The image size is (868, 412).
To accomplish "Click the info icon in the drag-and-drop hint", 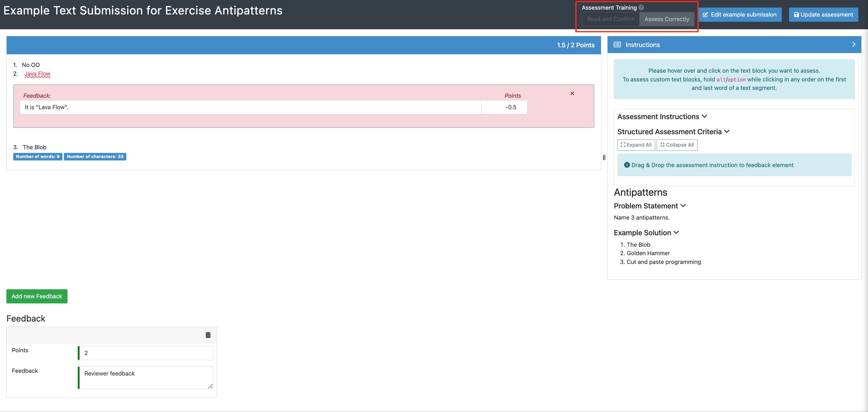I will [627, 165].
